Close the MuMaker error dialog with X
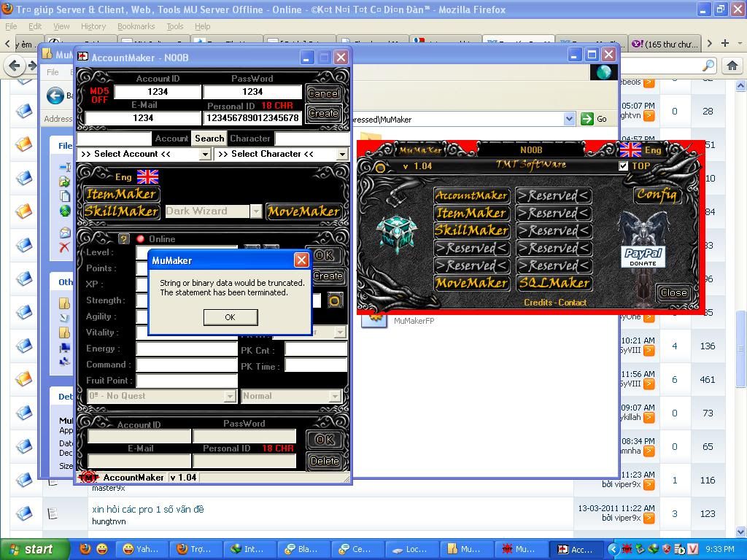 pos(301,260)
